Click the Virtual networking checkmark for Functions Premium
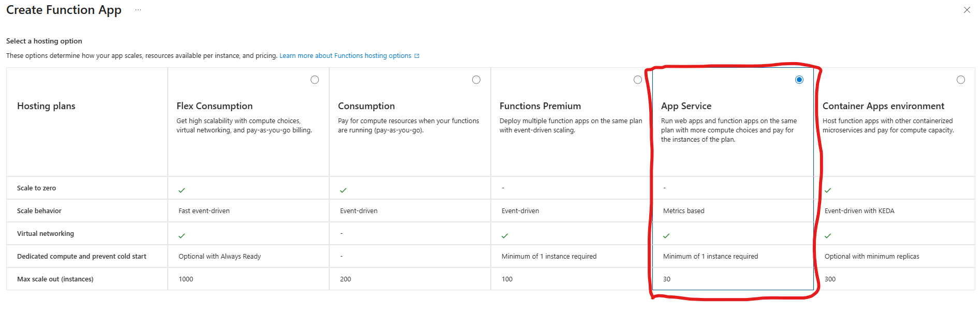 pos(505,236)
